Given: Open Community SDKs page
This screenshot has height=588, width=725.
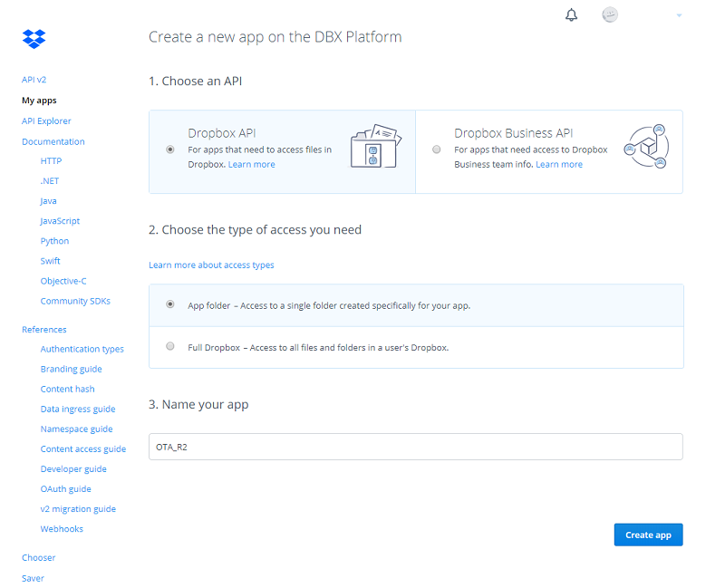Looking at the screenshot, I should (x=75, y=301).
